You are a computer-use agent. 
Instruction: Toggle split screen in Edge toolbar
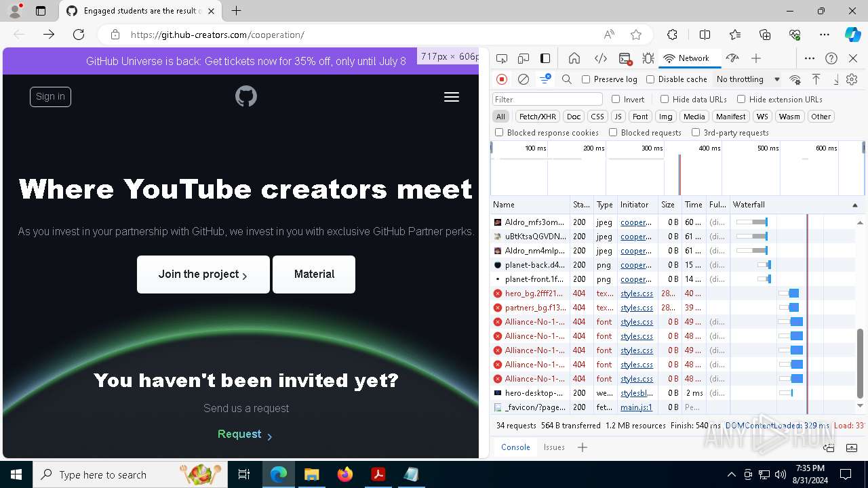coord(705,35)
